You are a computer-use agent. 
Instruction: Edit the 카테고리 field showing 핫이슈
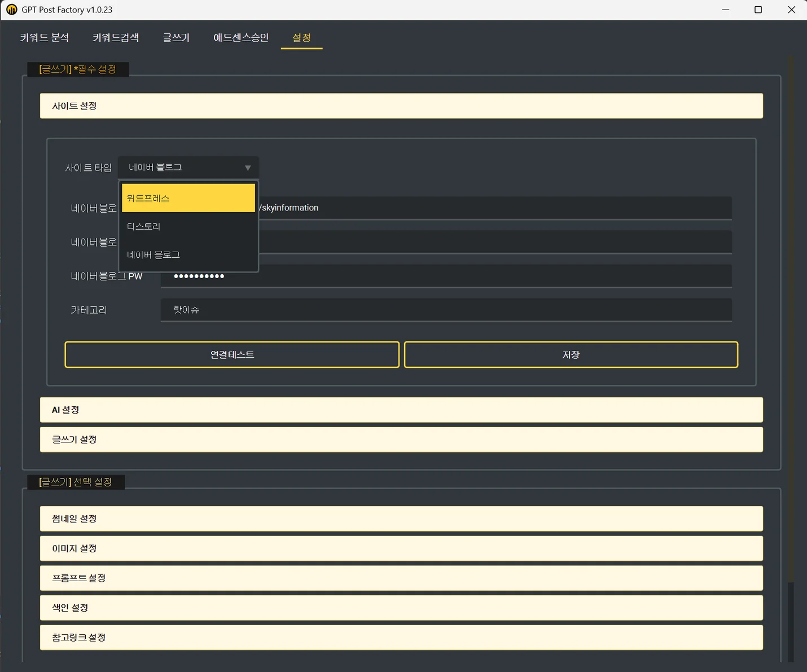(x=446, y=310)
